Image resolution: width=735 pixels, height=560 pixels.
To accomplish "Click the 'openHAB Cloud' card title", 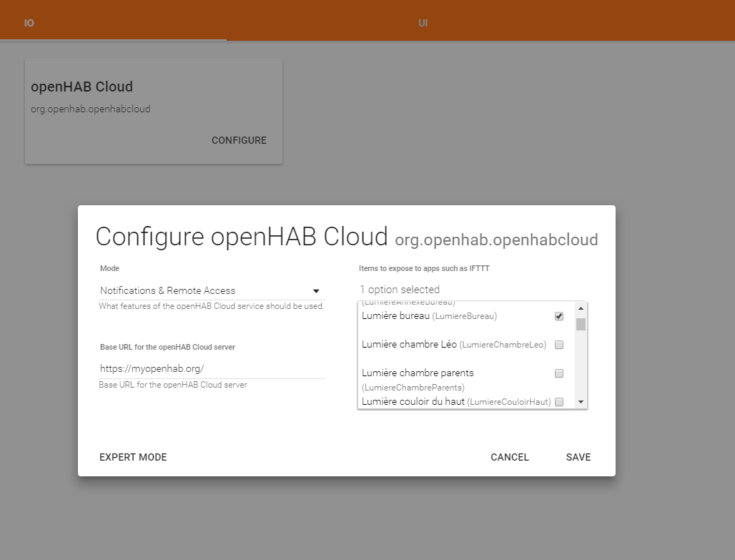I will 82,87.
